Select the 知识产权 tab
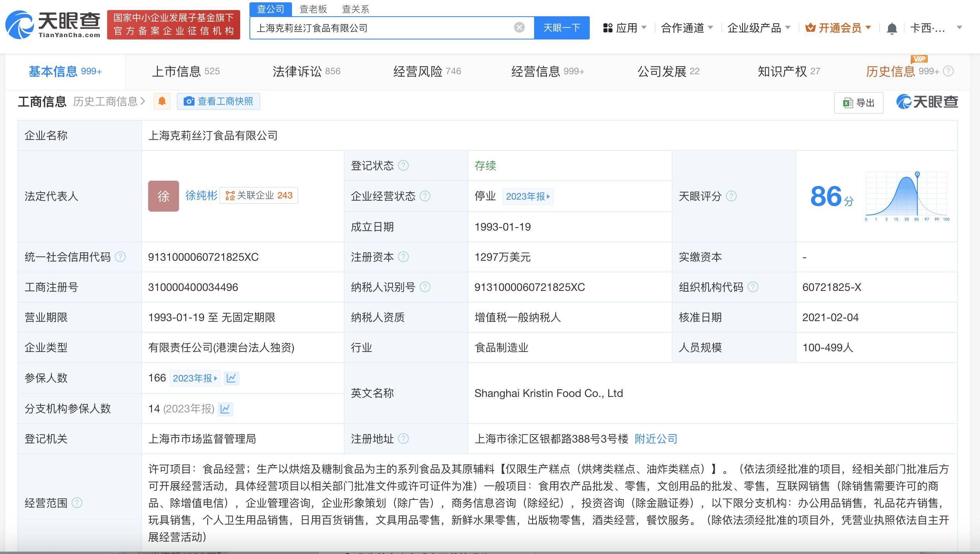Viewport: 980px width, 554px height. (789, 71)
